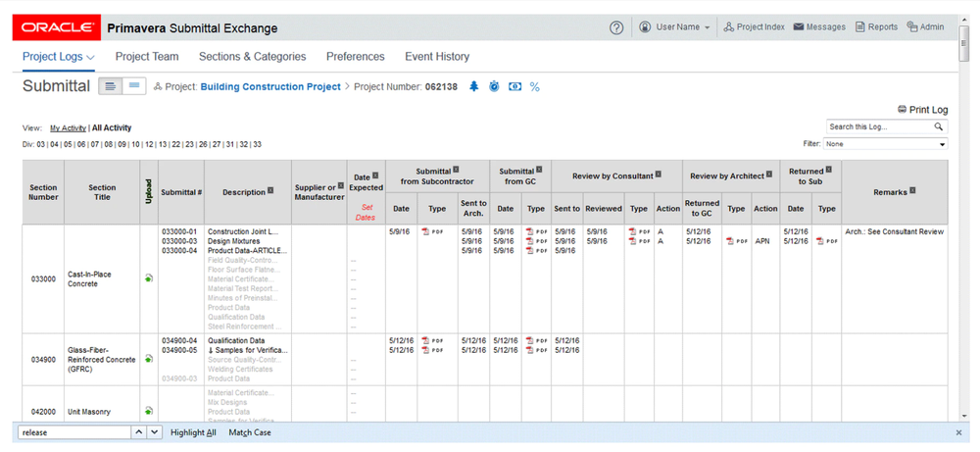Collapse Returned to Sub columns

[x=829, y=169]
